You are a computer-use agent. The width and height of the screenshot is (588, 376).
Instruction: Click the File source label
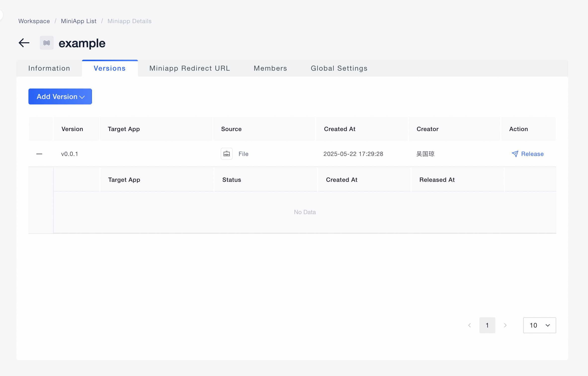(244, 154)
